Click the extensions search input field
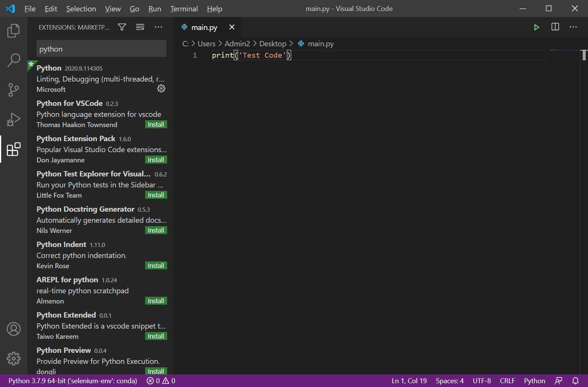This screenshot has width=588, height=387. pos(101,49)
